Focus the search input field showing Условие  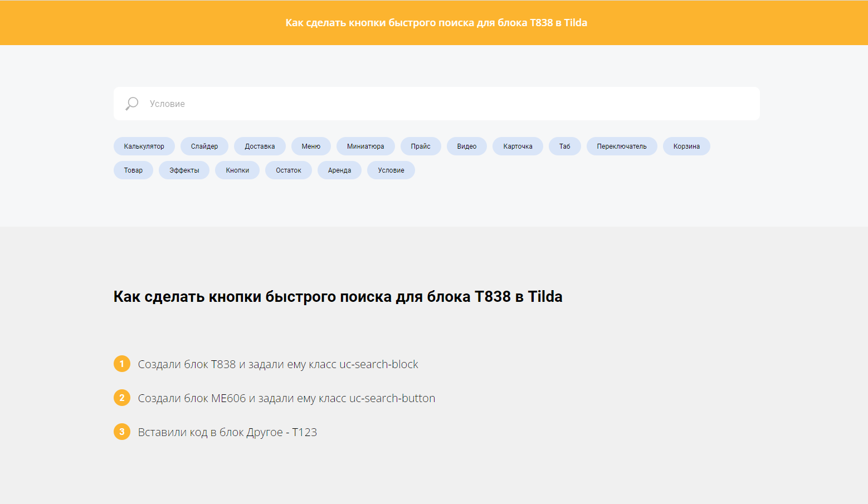click(436, 104)
